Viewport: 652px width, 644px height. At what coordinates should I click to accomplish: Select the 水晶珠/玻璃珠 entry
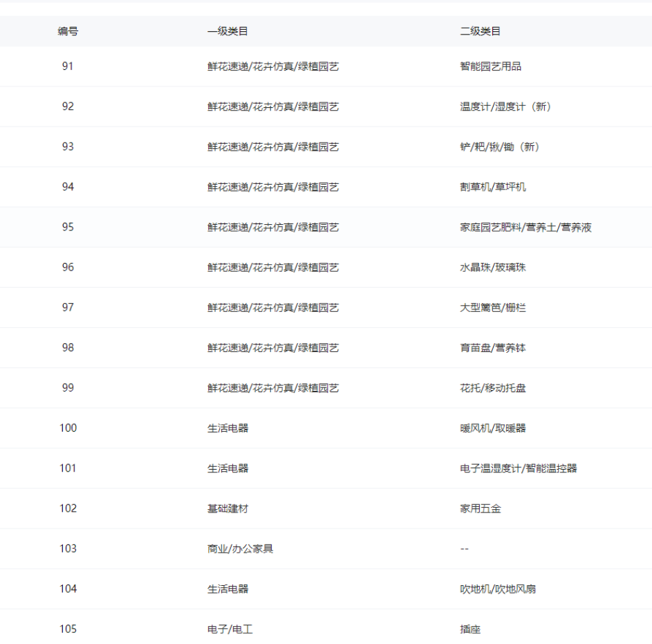tap(493, 267)
